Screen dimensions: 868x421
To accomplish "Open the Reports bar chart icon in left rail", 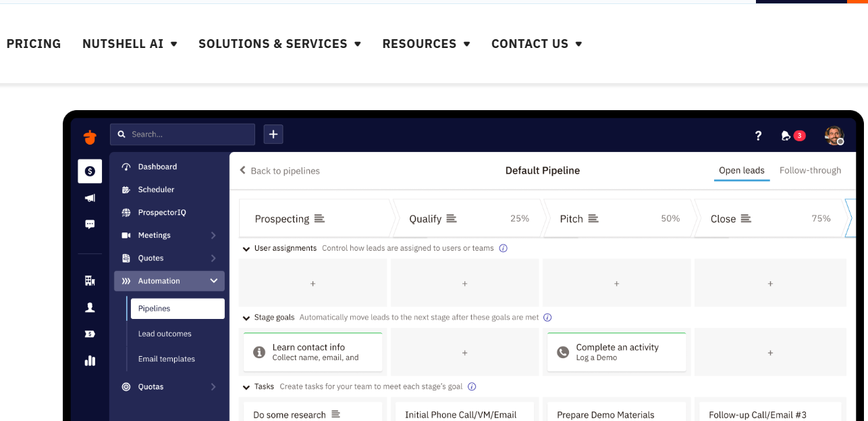I will coord(90,360).
